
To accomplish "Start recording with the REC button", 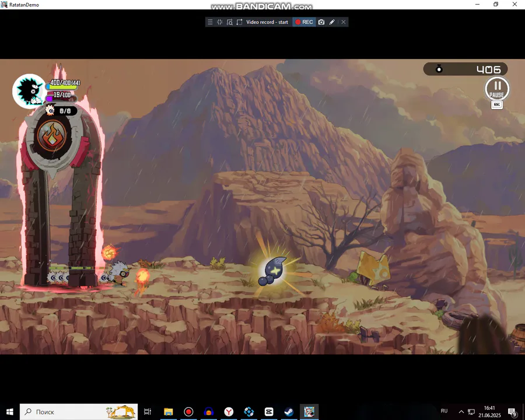I will (x=304, y=22).
